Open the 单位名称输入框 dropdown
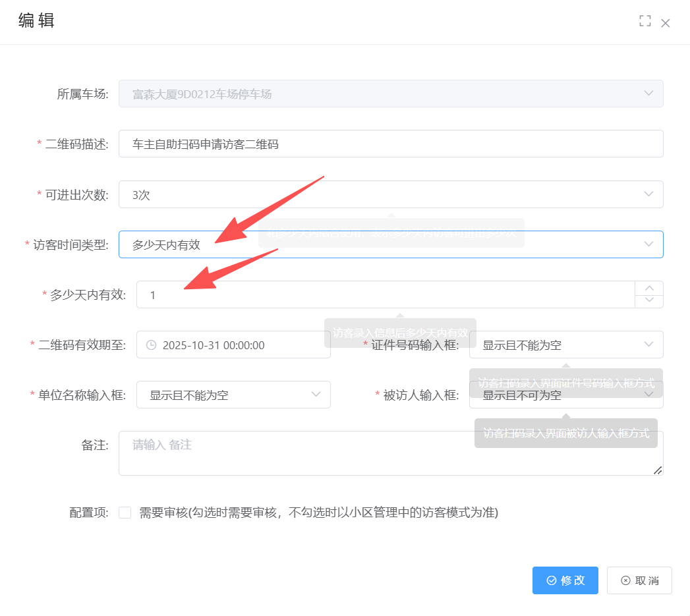 [x=233, y=395]
